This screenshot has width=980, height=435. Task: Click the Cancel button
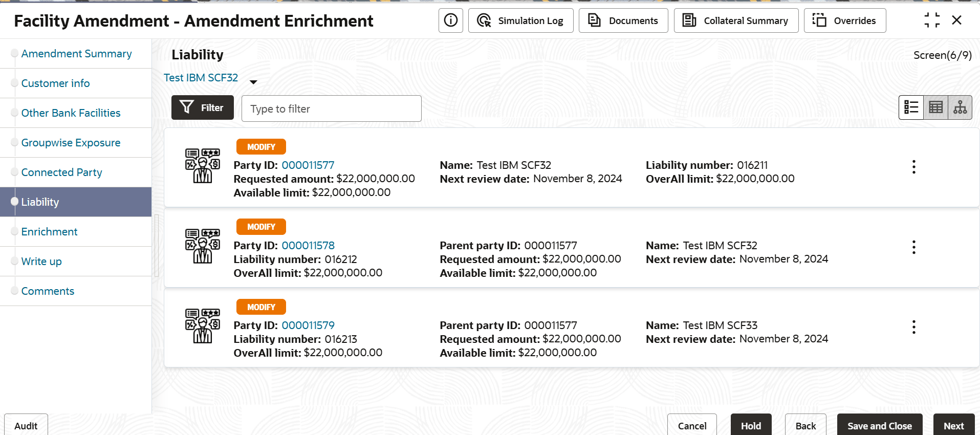[x=692, y=425]
